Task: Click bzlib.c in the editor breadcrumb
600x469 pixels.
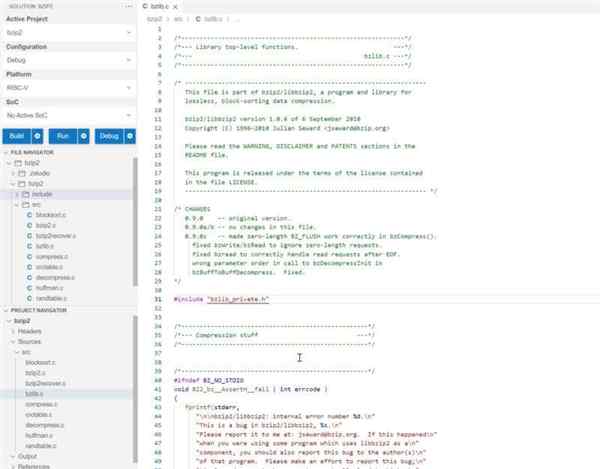Action: (x=213, y=19)
